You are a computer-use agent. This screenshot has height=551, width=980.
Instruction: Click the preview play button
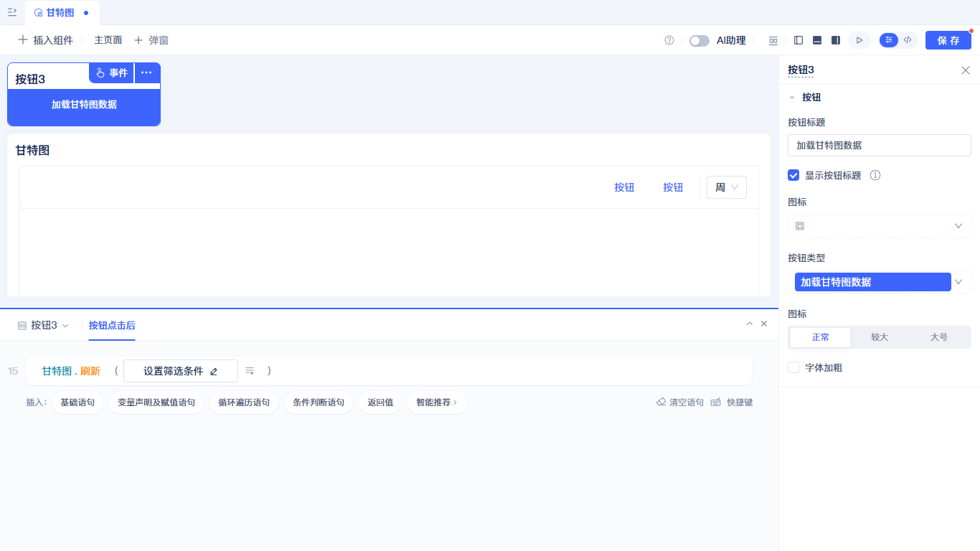859,40
